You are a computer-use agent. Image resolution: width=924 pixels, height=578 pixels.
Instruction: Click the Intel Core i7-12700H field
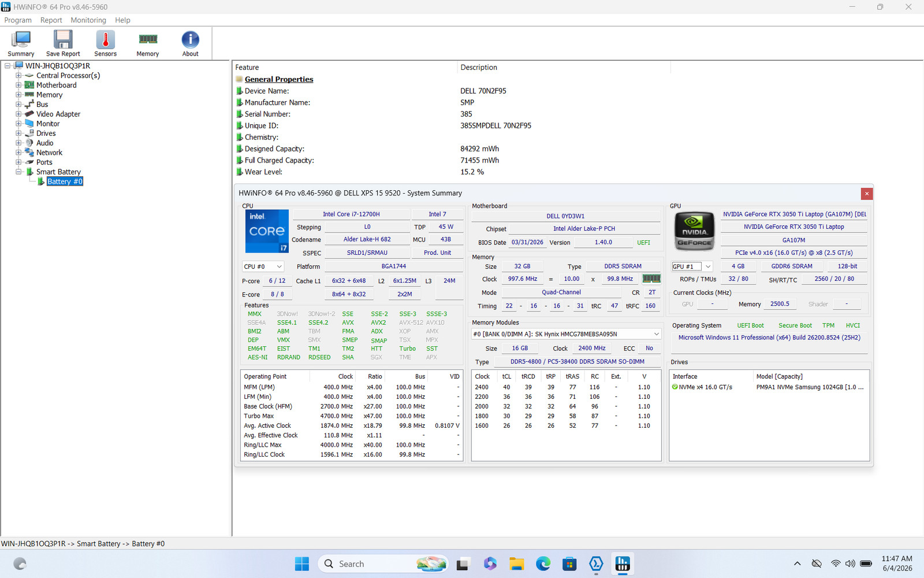(x=351, y=214)
